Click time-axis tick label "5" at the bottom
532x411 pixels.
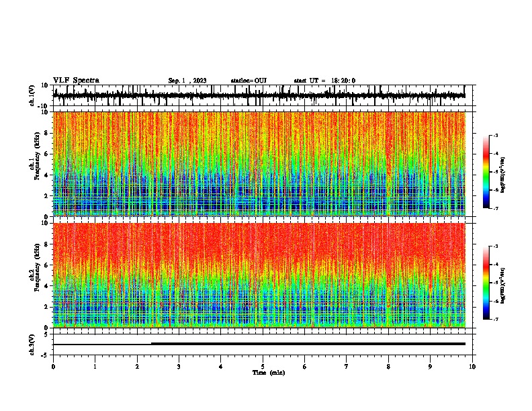(263, 367)
